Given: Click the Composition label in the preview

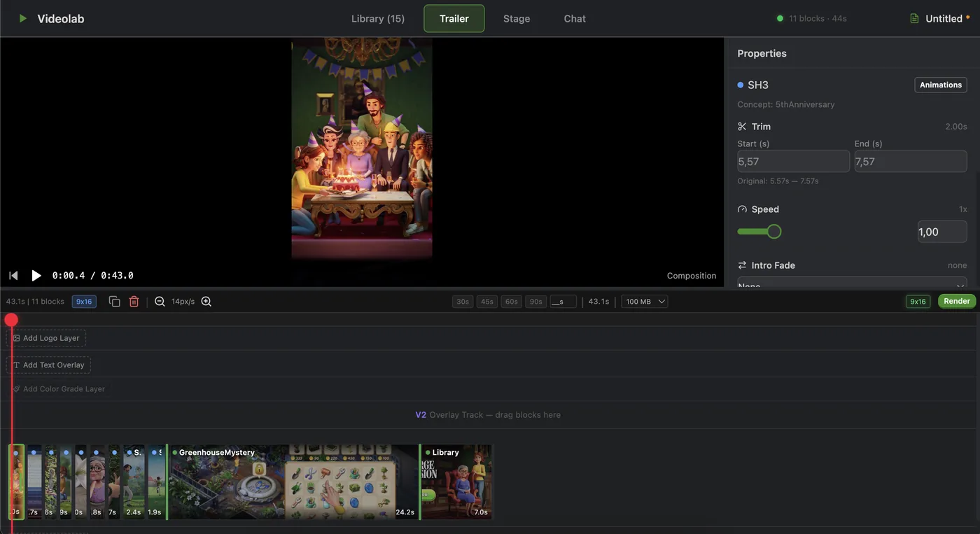Looking at the screenshot, I should 692,276.
